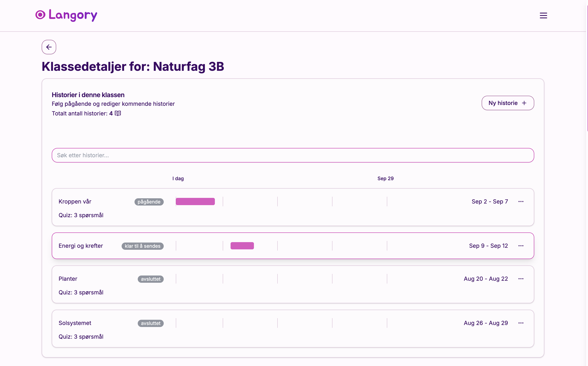The width and height of the screenshot is (588, 366).
Task: Open the Energi og krefter story
Action: point(81,246)
